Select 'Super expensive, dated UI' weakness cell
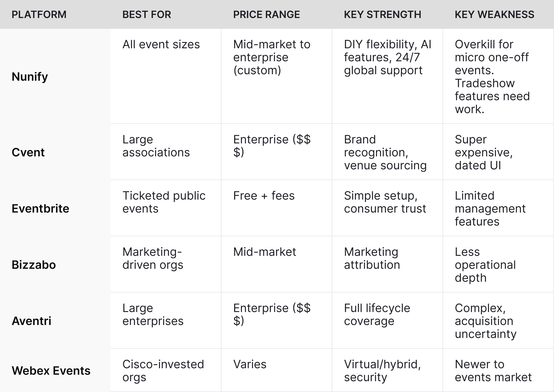554x392 pixels. (483, 152)
